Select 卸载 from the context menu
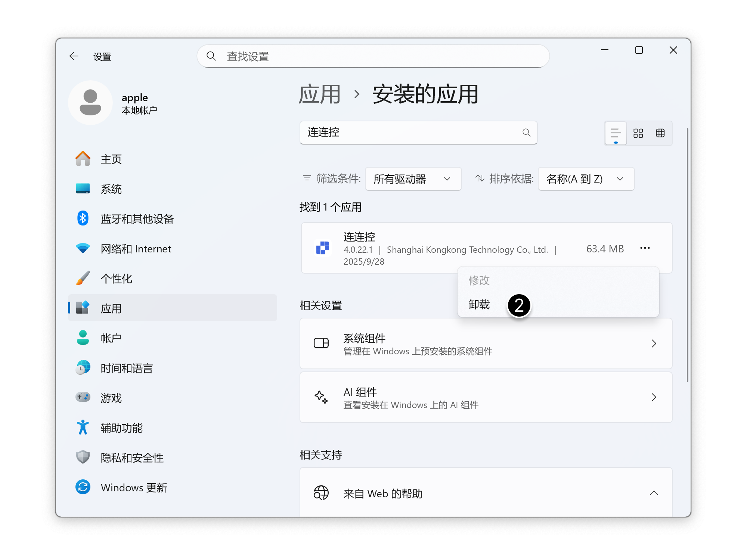The image size is (747, 560). click(479, 304)
